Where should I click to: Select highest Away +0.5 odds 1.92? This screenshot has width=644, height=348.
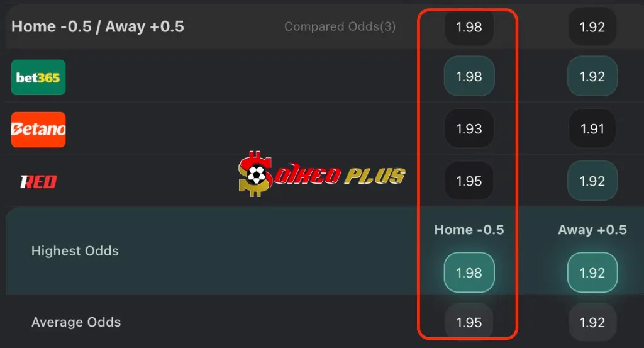point(592,272)
